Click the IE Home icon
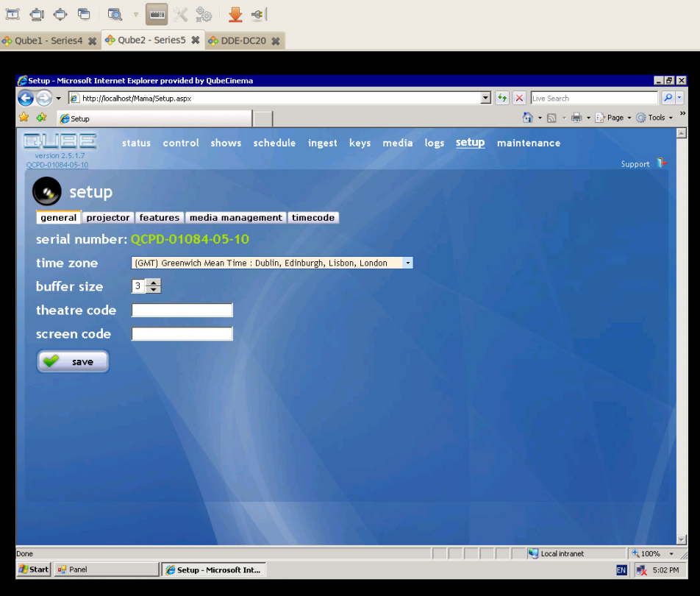The width and height of the screenshot is (700, 596). tap(527, 118)
